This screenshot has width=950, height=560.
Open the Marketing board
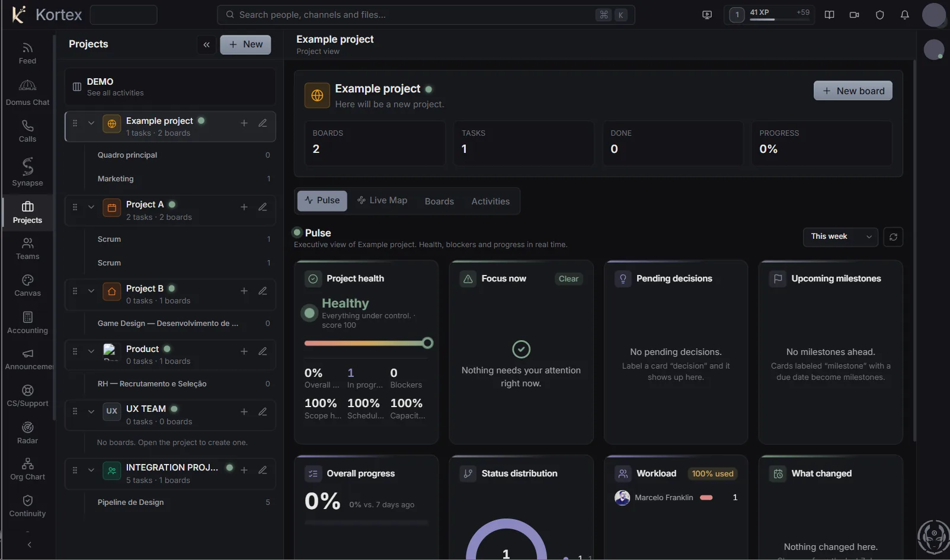tap(184, 179)
